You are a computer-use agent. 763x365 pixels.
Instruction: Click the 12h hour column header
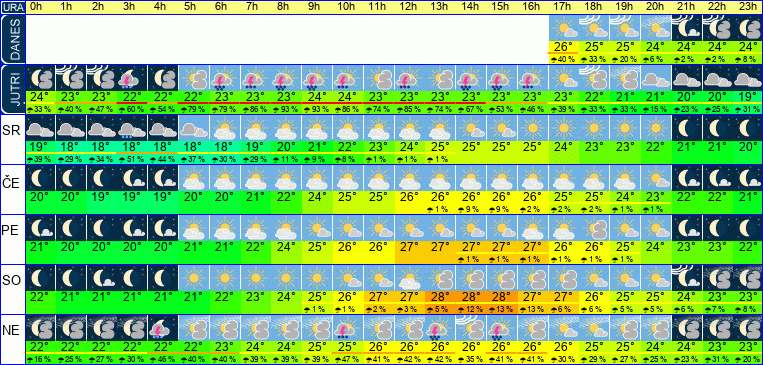pos(410,7)
